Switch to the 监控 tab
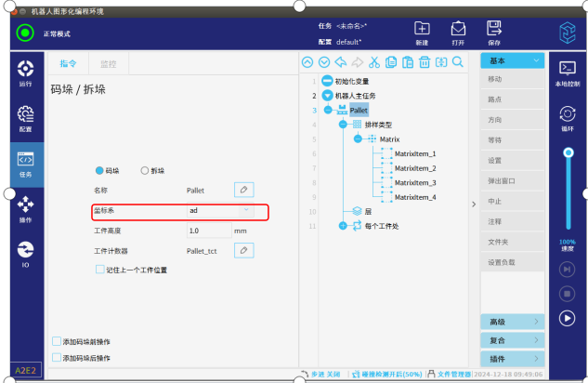This screenshot has height=383, width=588. point(107,64)
